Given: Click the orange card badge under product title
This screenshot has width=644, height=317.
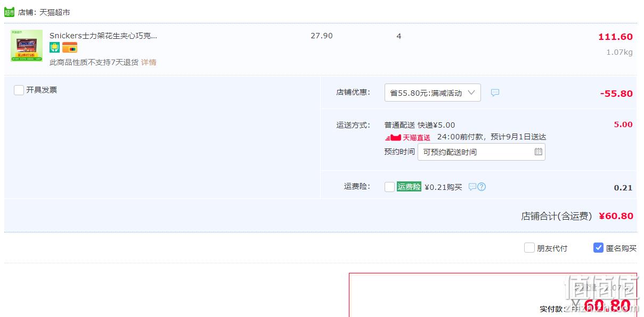Looking at the screenshot, I should [x=70, y=48].
